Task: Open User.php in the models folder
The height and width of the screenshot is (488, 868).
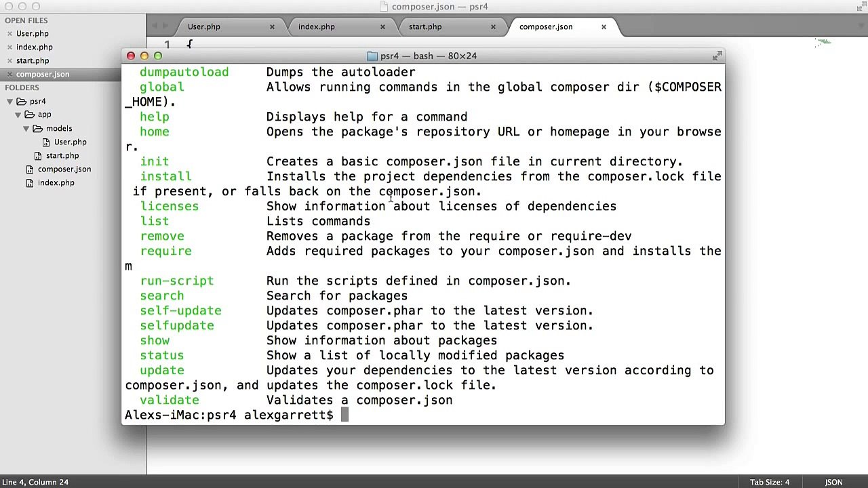Action: pyautogui.click(x=71, y=142)
